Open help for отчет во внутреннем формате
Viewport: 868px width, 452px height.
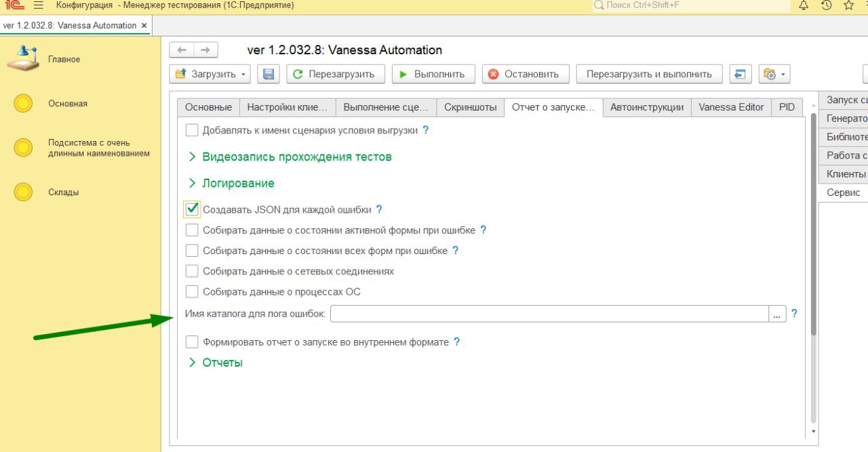pos(457,342)
